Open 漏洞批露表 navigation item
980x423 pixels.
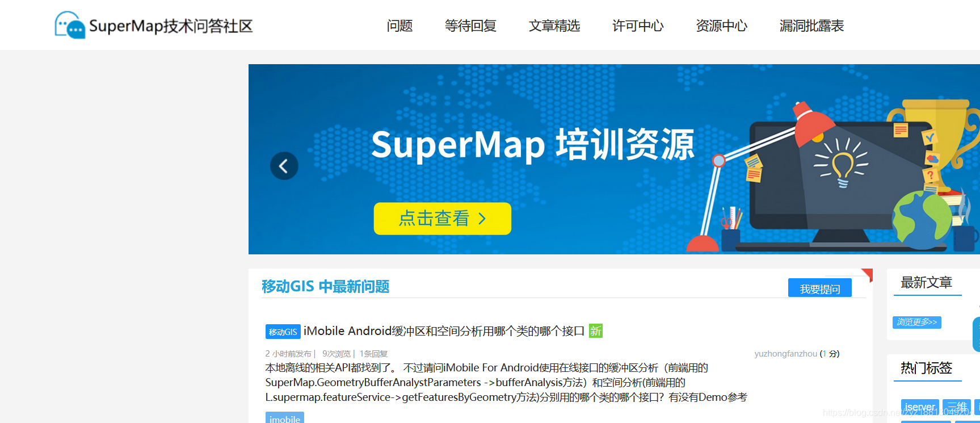point(811,26)
